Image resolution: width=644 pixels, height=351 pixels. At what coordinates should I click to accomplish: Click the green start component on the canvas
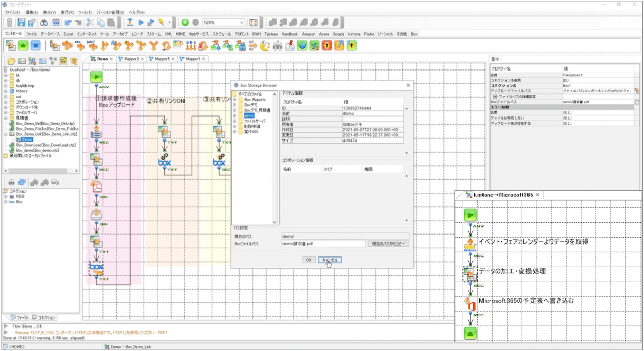96,76
